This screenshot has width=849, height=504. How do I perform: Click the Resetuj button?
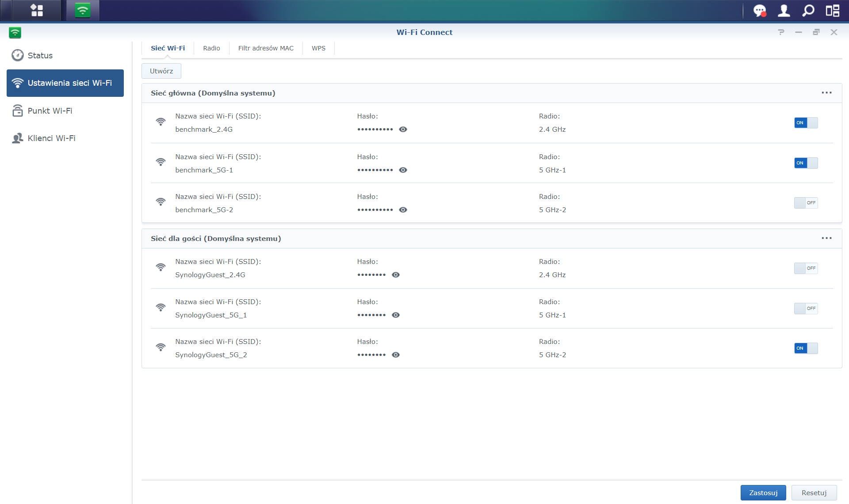[x=814, y=493]
